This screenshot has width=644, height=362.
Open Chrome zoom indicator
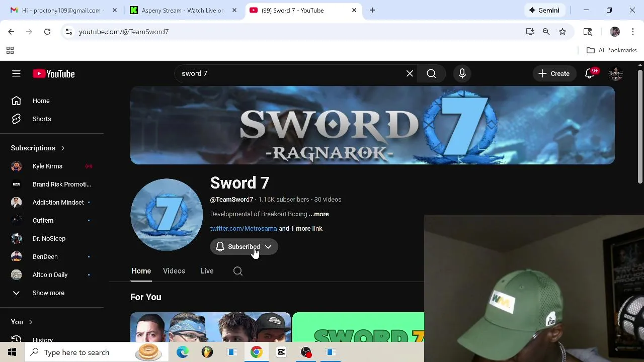point(546,32)
